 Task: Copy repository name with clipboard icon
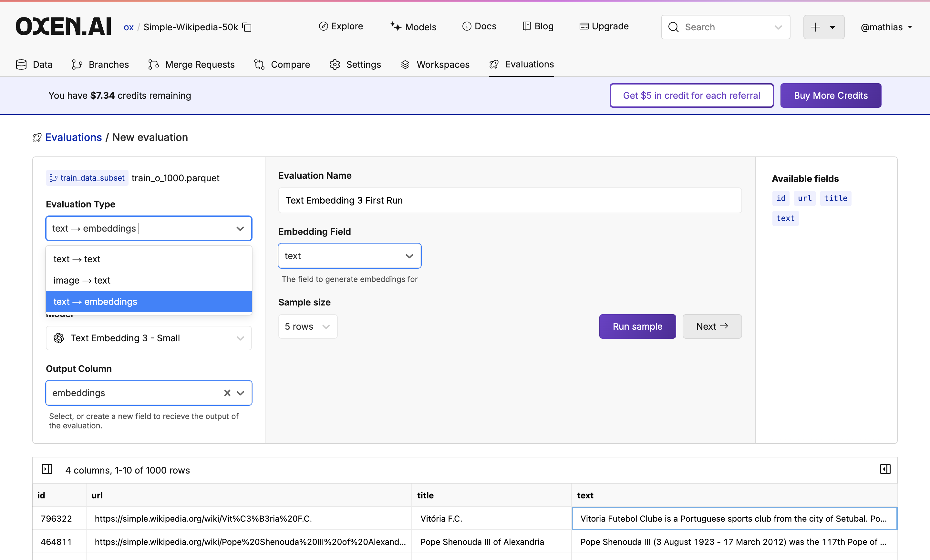pyautogui.click(x=247, y=27)
